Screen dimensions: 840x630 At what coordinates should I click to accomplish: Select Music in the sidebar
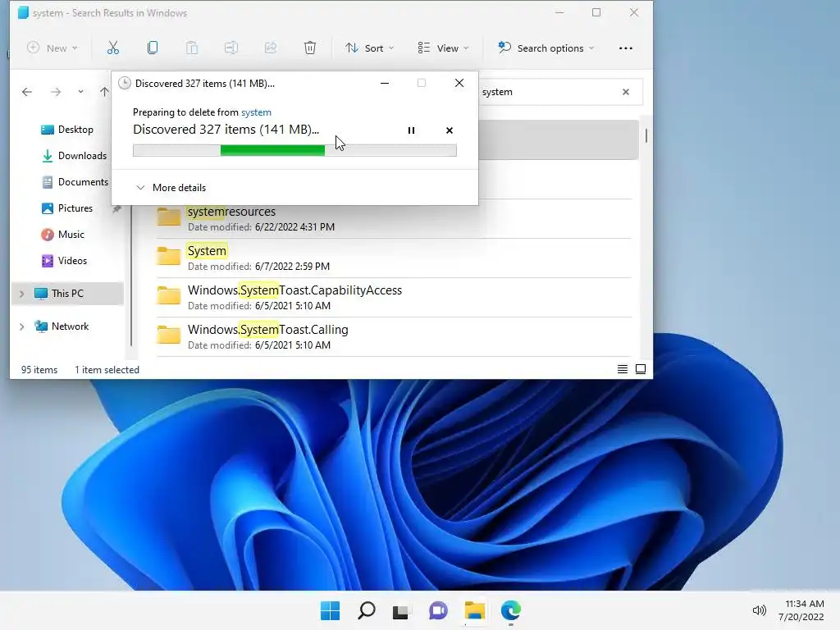pyautogui.click(x=62, y=235)
